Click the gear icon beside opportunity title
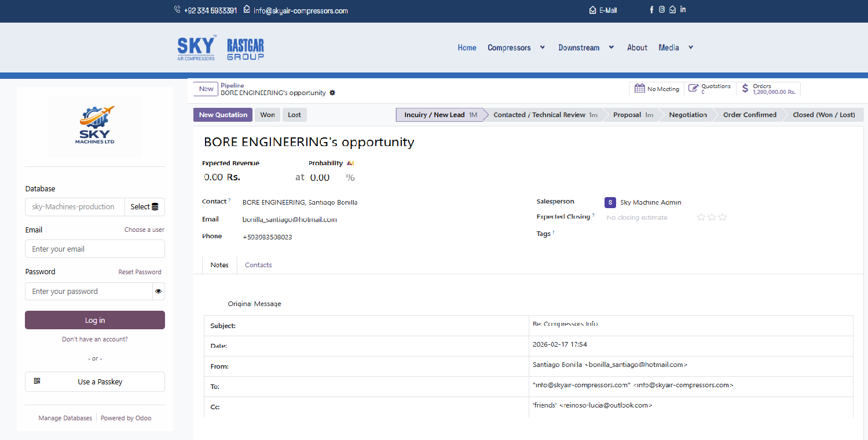Screen dimensions: 868x440 coord(332,93)
